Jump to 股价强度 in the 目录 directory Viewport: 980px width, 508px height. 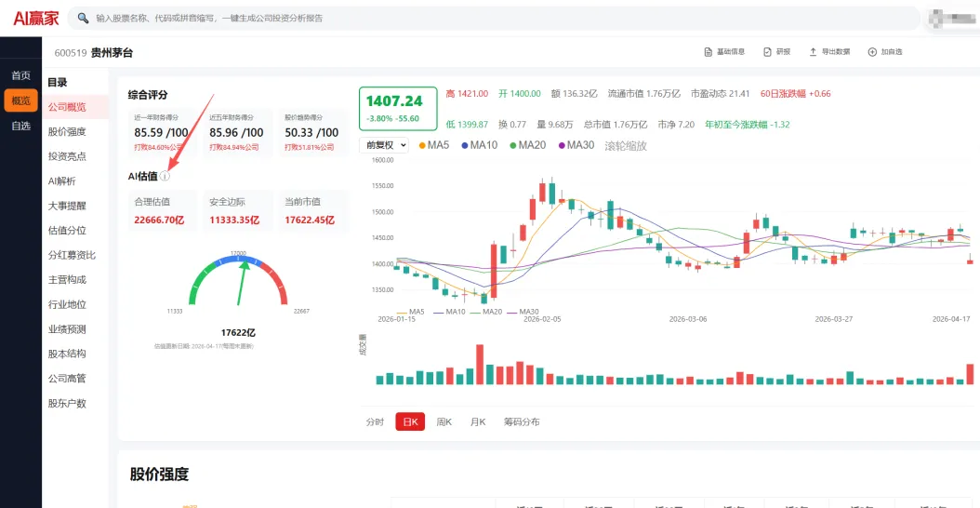coord(67,131)
